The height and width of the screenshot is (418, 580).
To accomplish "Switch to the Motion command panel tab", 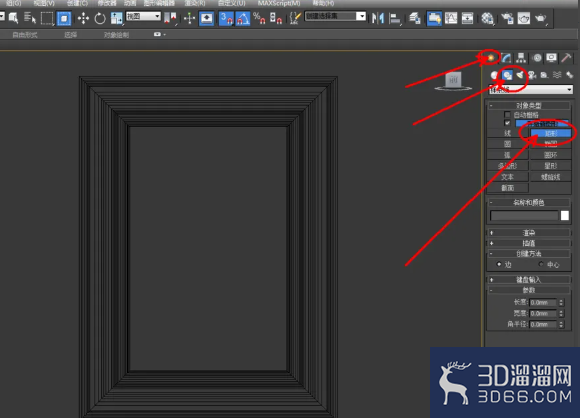I will [x=537, y=58].
